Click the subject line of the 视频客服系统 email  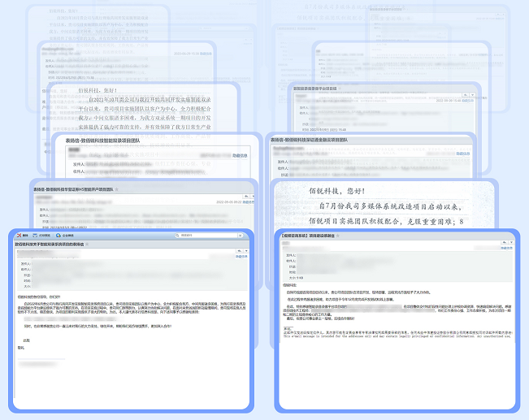click(308, 236)
